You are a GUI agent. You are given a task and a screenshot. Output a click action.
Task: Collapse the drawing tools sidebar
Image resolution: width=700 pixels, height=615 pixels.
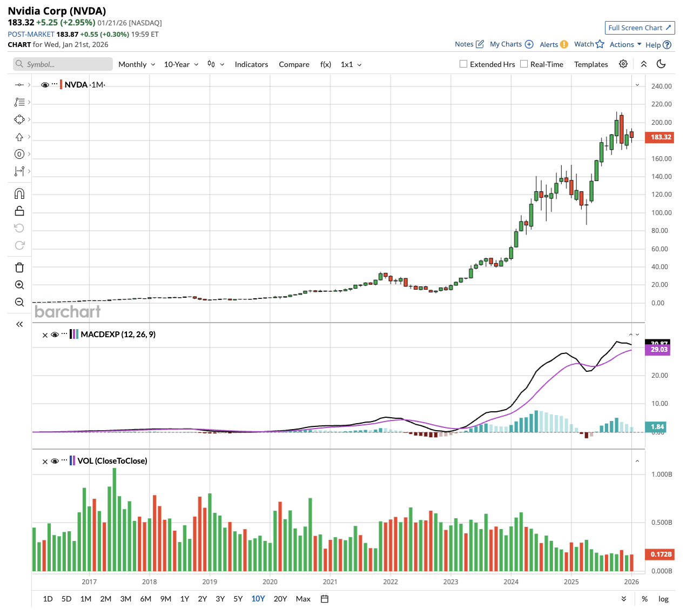(x=19, y=324)
